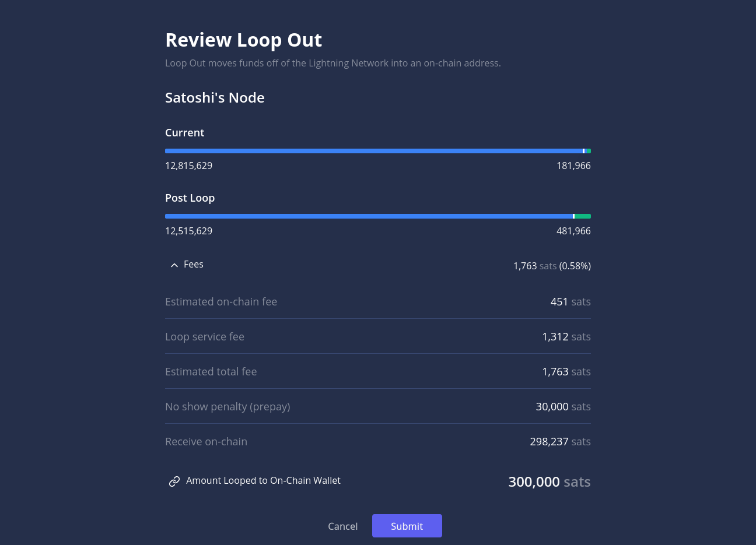Click 'Estimated on-chain fee' label
The width and height of the screenshot is (756, 545).
[221, 302]
